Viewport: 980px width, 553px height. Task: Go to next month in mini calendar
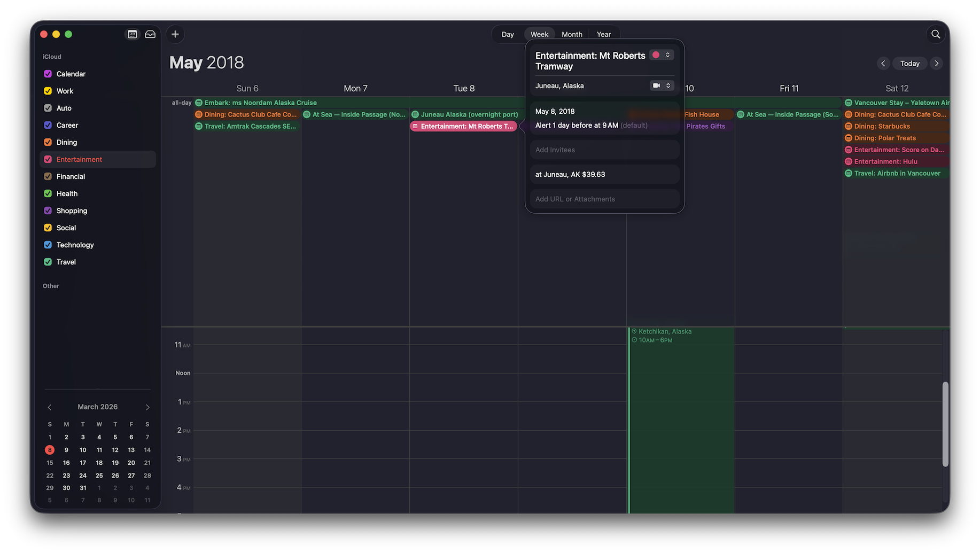click(x=147, y=407)
